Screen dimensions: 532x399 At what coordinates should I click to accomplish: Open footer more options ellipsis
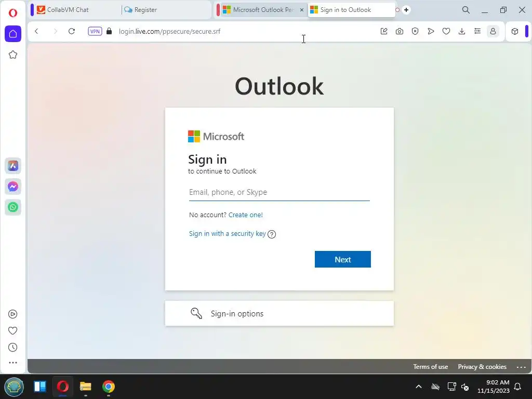coord(521,367)
